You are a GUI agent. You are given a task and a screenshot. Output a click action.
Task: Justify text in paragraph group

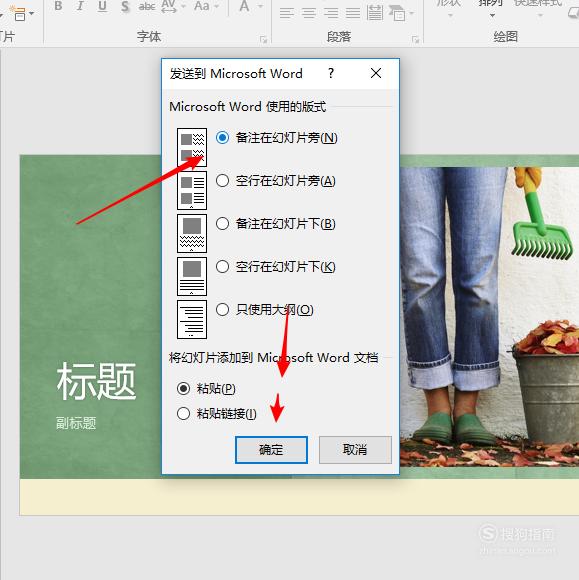pos(353,14)
